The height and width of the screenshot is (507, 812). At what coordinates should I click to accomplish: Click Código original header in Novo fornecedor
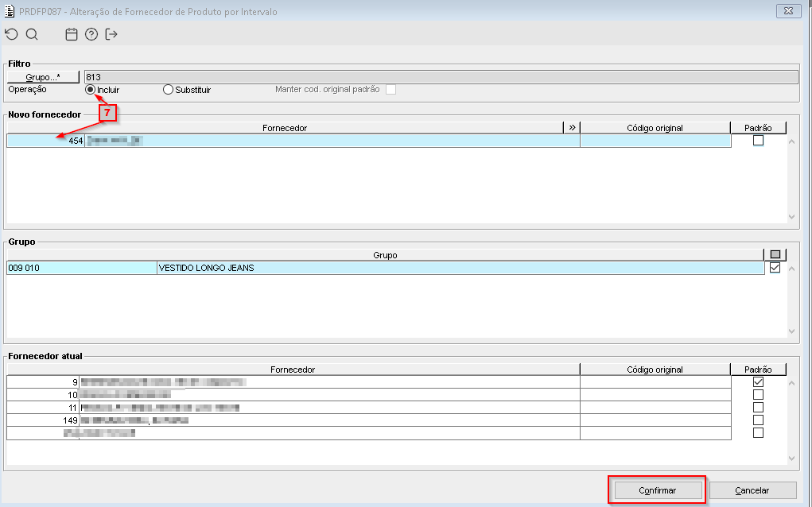coord(655,128)
